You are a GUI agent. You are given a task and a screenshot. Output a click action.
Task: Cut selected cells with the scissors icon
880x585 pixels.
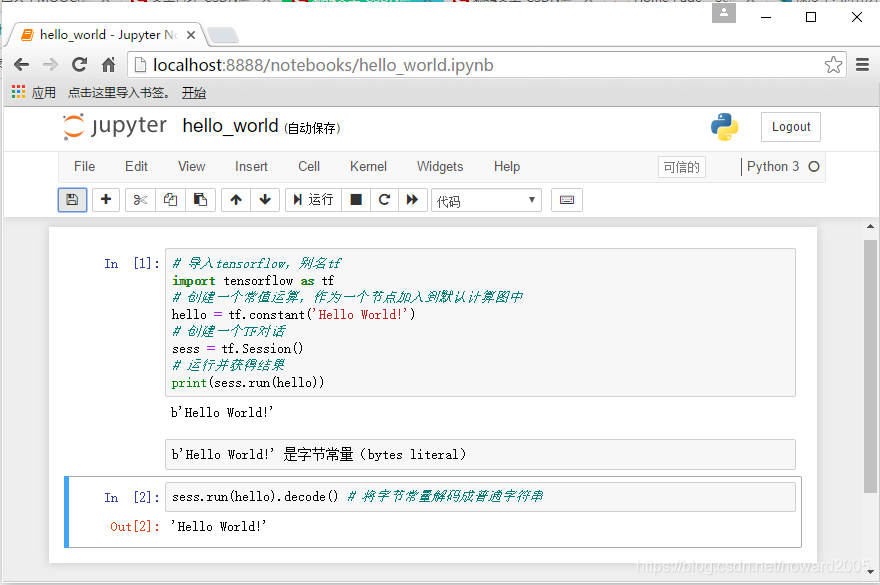(140, 200)
